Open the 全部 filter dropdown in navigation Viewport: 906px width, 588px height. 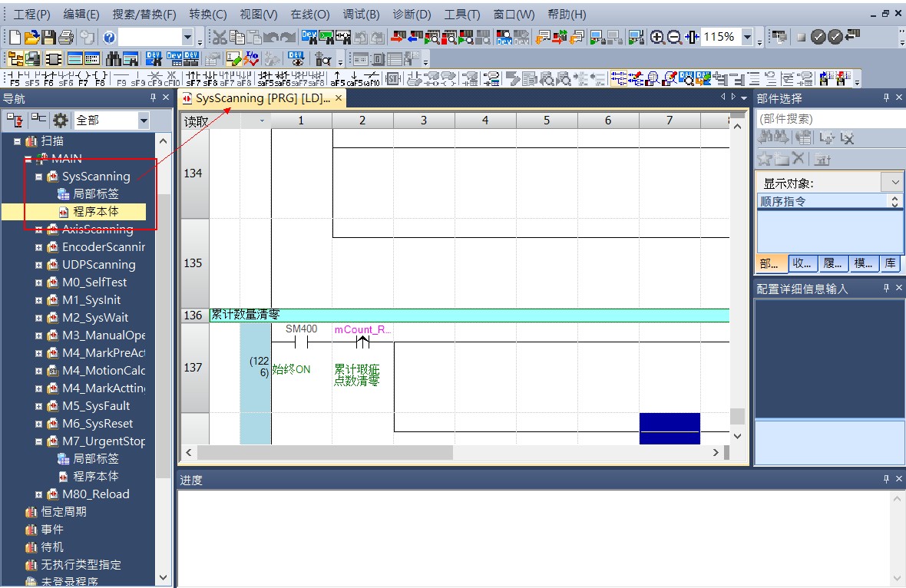click(x=144, y=121)
